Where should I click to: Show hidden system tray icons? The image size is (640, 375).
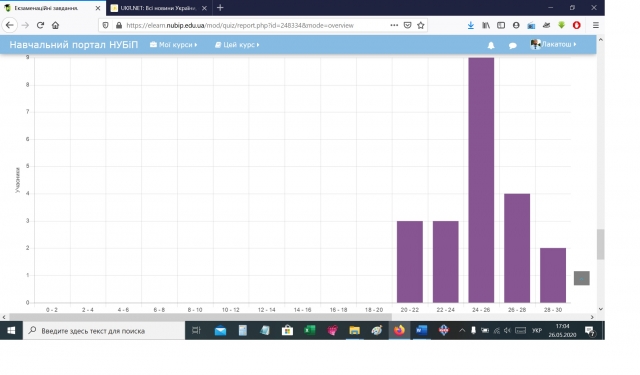[x=462, y=331]
